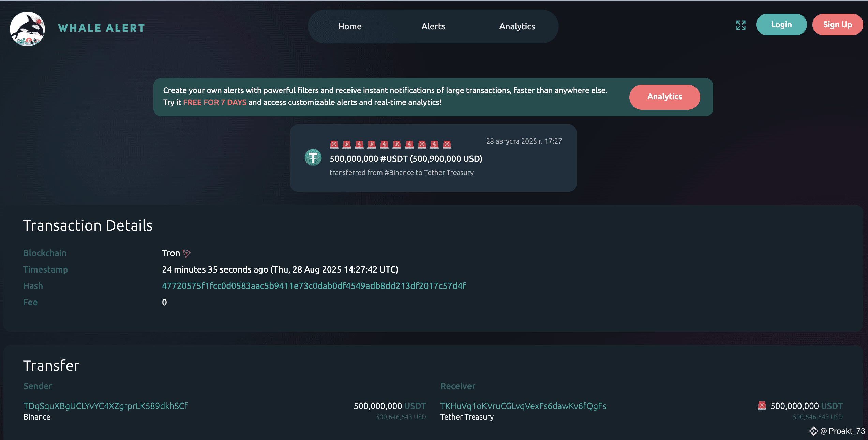Click the red Analytics banner button
868x440 pixels.
664,97
